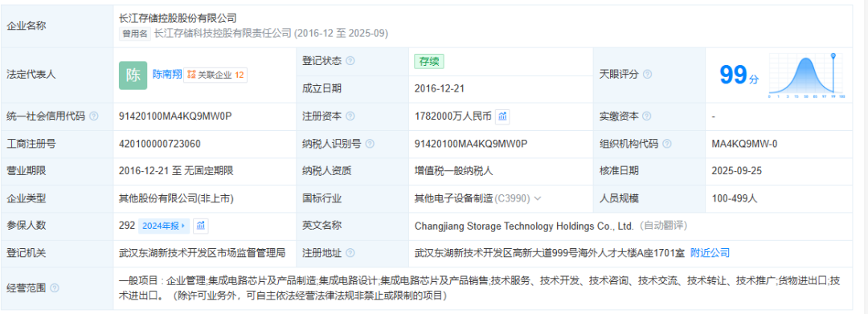
Task: Click the 法定代表人 label cell
Action: (x=57, y=75)
